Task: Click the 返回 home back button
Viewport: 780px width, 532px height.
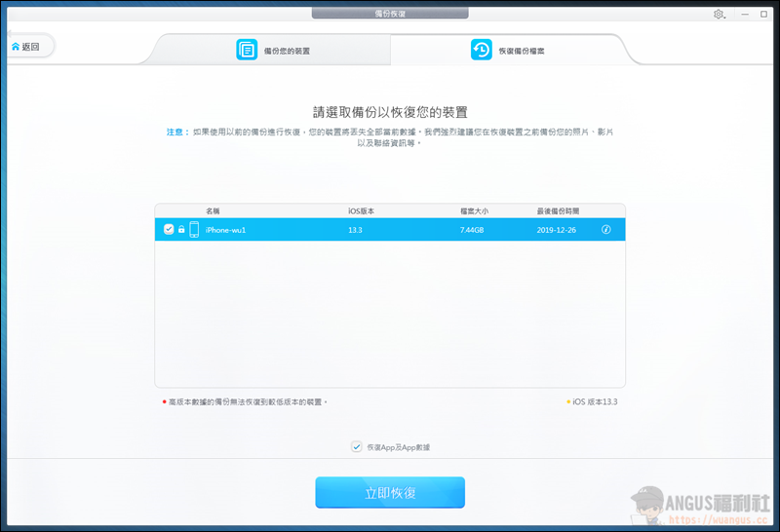Action: click(27, 46)
